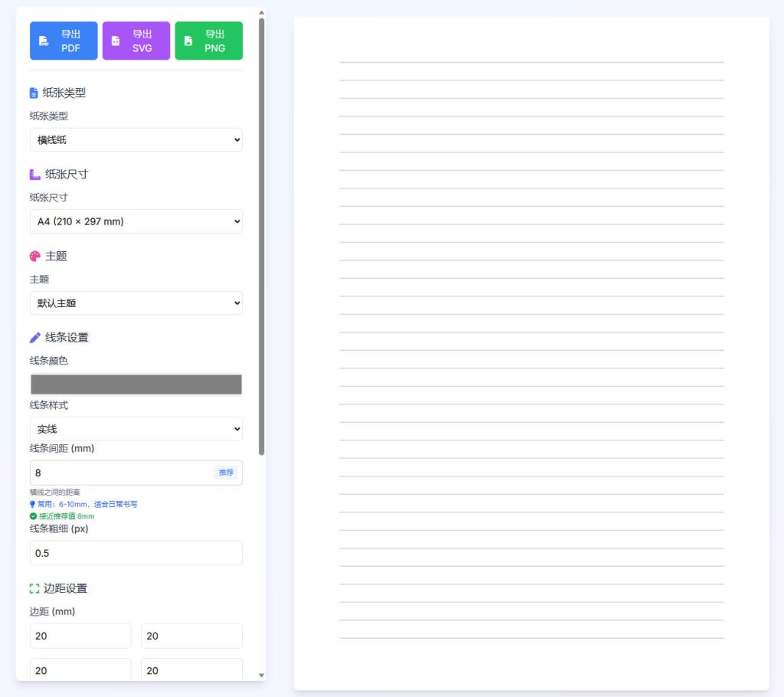Click the PNG image icon in green button

tap(188, 41)
